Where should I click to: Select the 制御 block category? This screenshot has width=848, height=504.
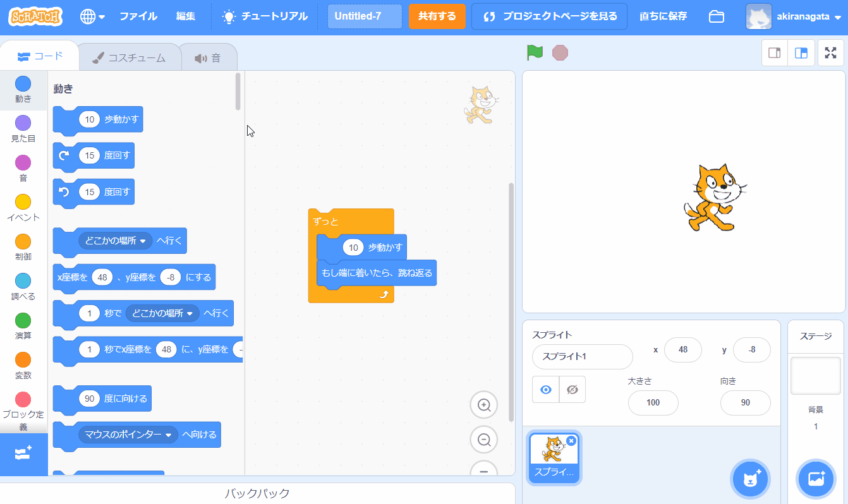(x=23, y=248)
